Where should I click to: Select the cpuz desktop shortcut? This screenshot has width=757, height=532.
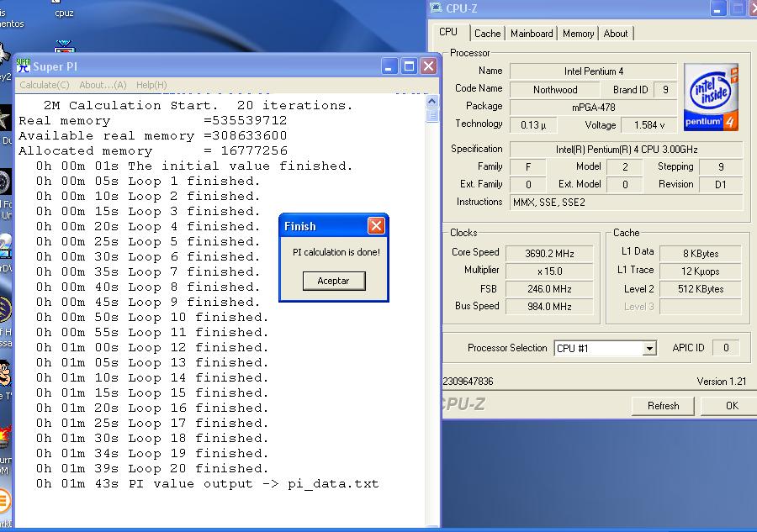pos(63,13)
